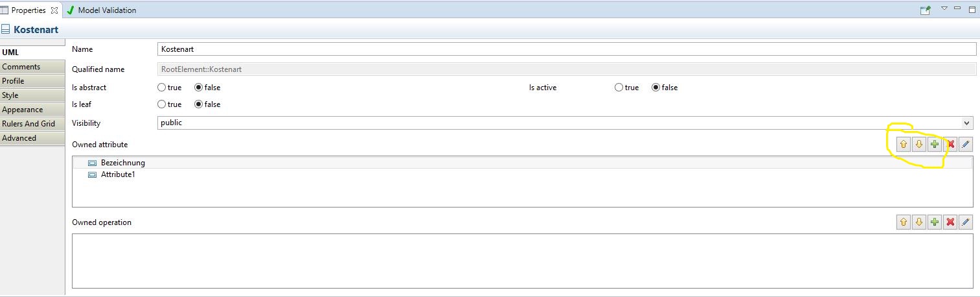The height and width of the screenshot is (297, 980).
Task: Open the Rulers And Grid section tab
Action: coord(32,124)
